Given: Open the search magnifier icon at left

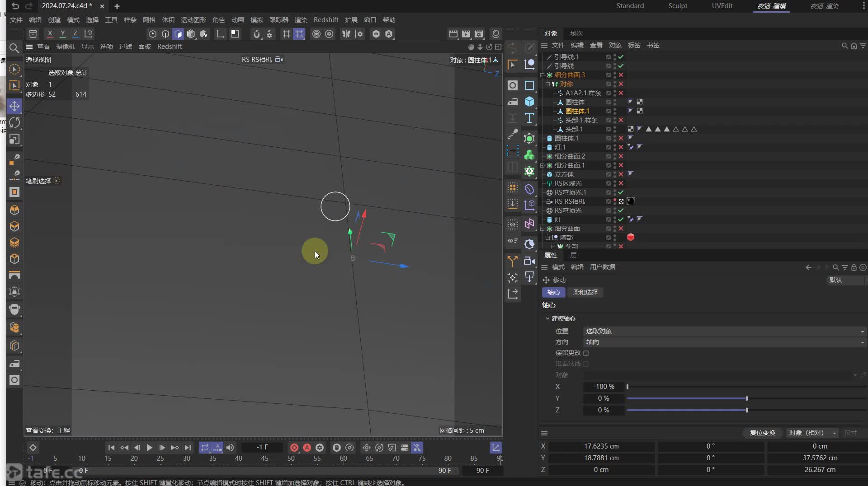Looking at the screenshot, I should 14,48.
